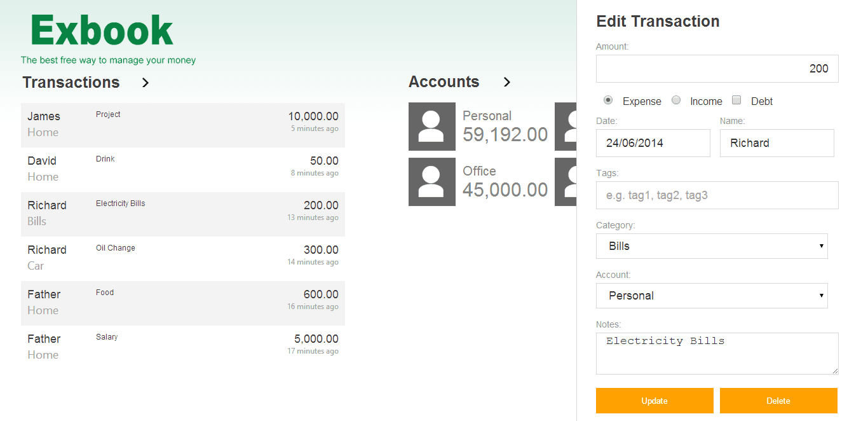This screenshot has height=421, width=868.
Task: Click the Update button
Action: point(654,401)
